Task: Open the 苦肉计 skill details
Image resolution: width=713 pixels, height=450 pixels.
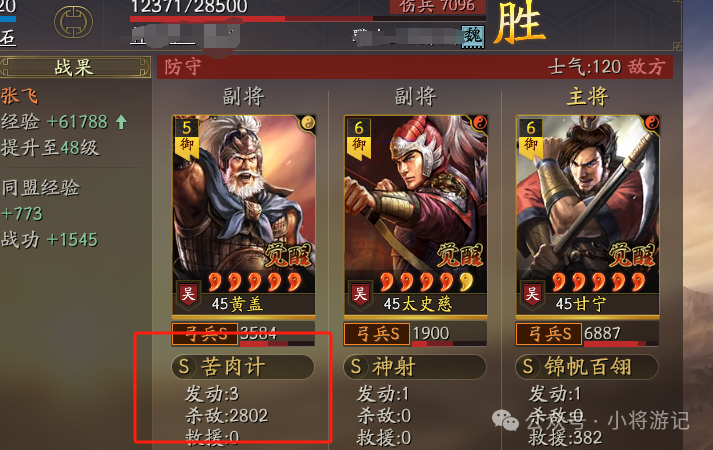Action: pyautogui.click(x=243, y=367)
